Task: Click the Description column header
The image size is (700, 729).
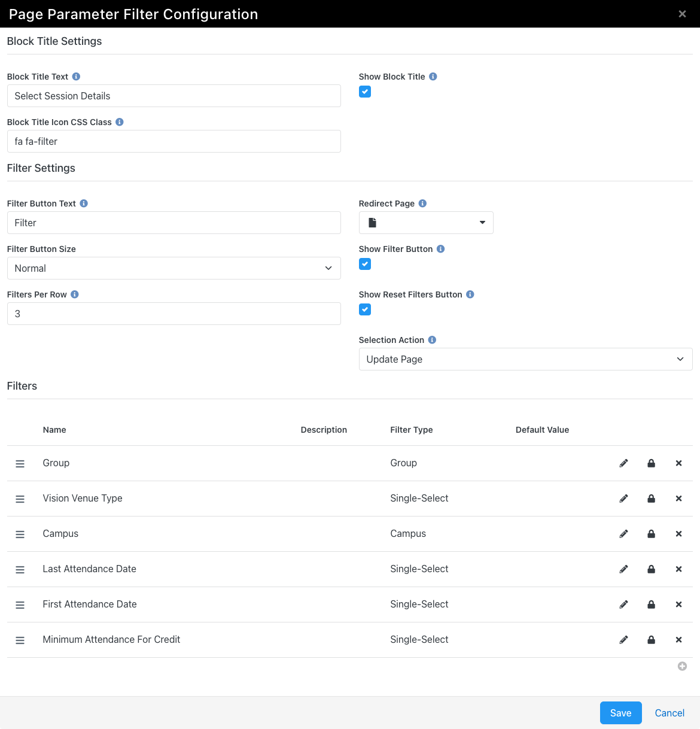Action: [x=324, y=430]
